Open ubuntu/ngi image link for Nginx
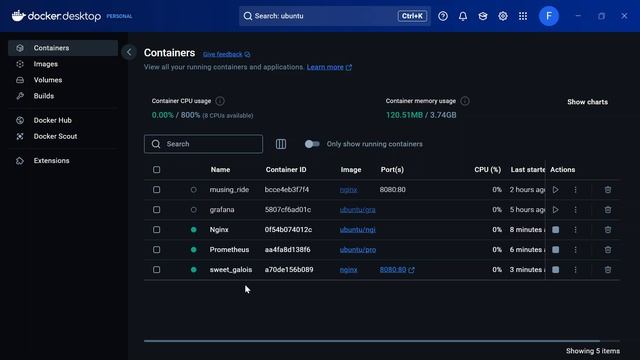This screenshot has height=360, width=640. tap(358, 230)
